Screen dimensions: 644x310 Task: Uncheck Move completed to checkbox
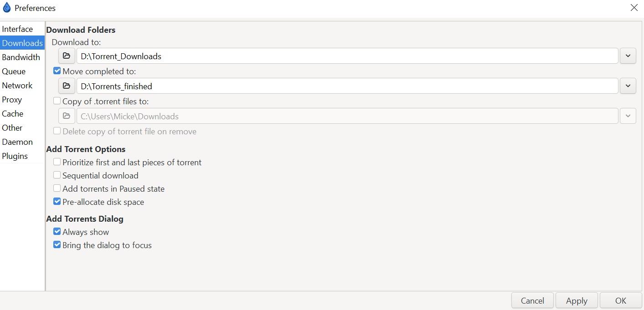tap(57, 71)
